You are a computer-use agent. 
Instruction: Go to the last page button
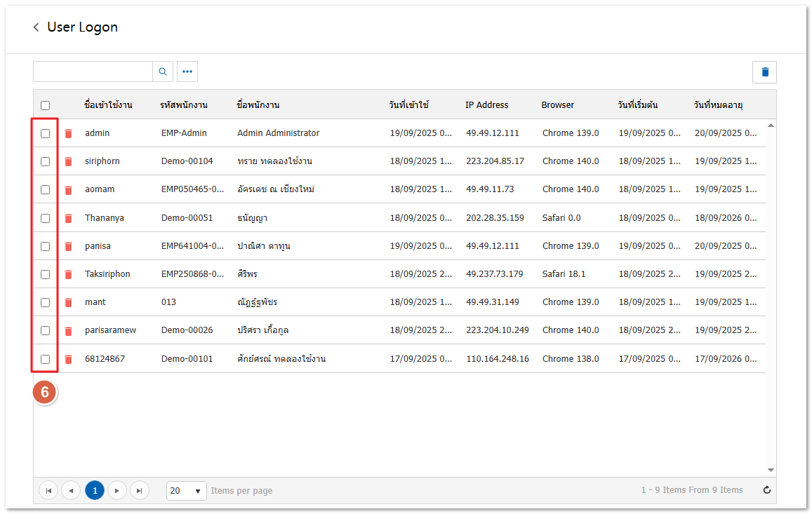pos(140,490)
